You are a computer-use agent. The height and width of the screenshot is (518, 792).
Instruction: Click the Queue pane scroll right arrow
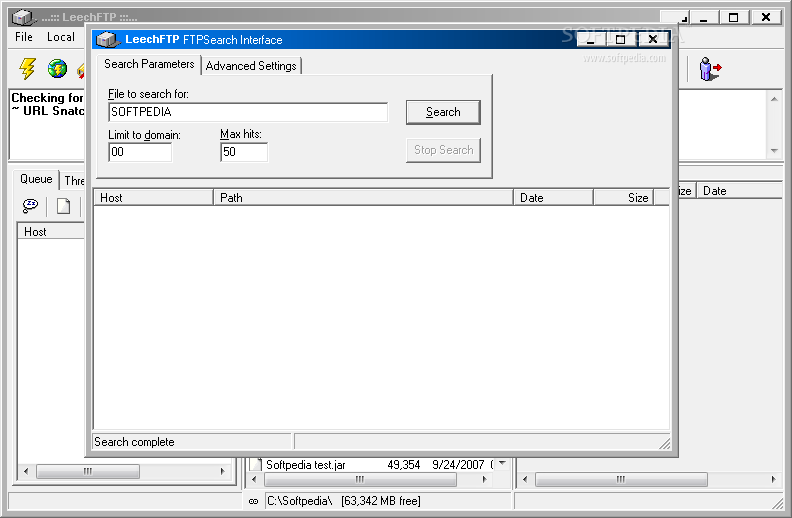pos(223,472)
